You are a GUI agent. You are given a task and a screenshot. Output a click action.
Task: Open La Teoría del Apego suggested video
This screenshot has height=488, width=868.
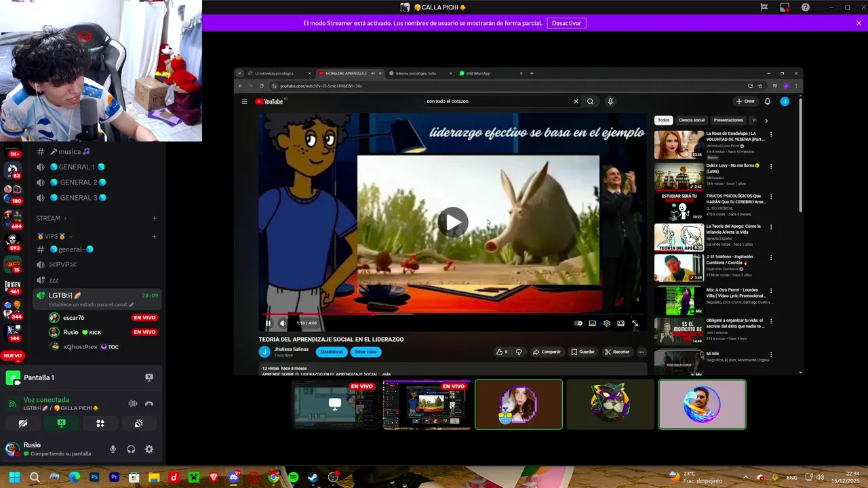(x=679, y=237)
